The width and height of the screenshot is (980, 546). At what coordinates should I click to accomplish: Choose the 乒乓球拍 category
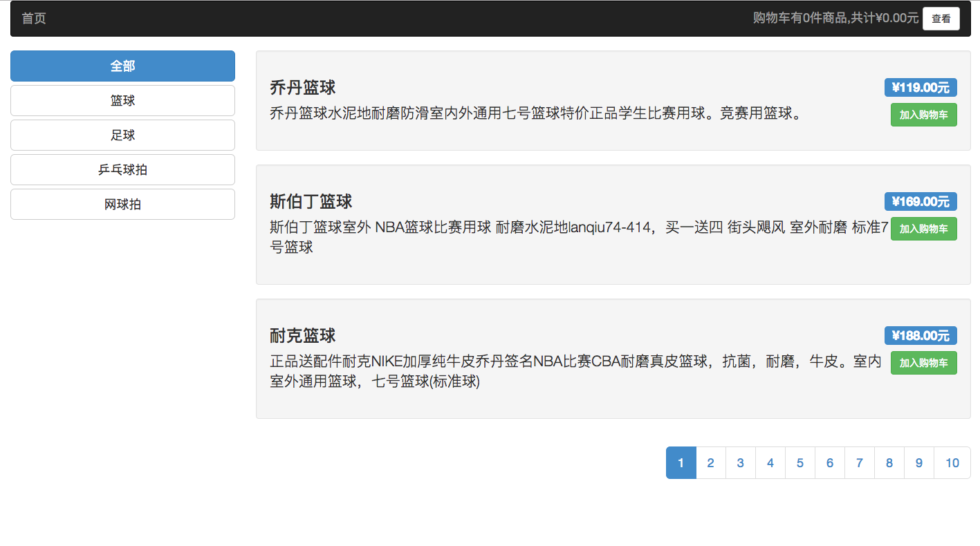coord(122,170)
